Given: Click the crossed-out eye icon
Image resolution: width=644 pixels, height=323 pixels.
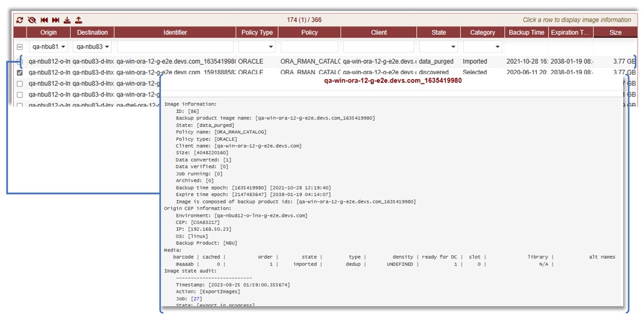Looking at the screenshot, I should [32, 20].
